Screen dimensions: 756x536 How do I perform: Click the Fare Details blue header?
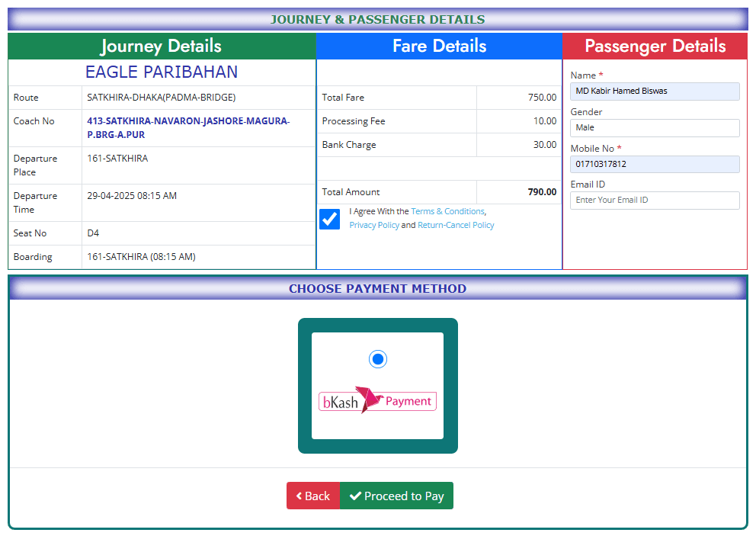[x=439, y=47]
